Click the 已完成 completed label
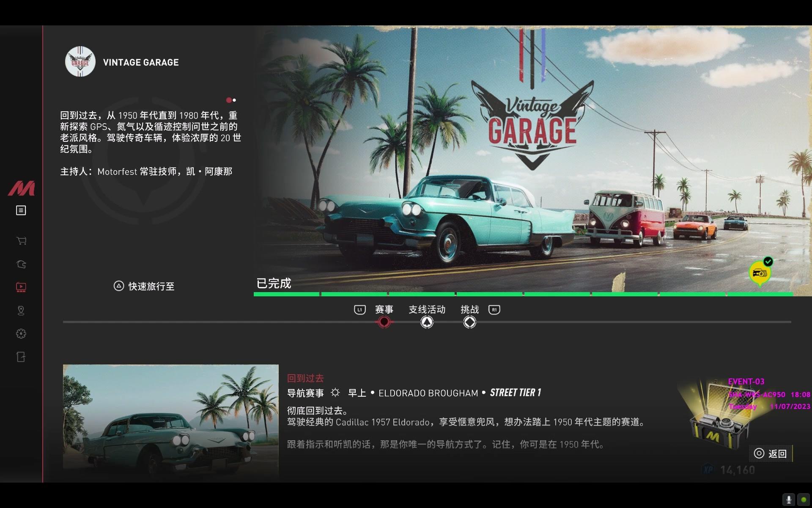The height and width of the screenshot is (508, 812). click(x=274, y=283)
